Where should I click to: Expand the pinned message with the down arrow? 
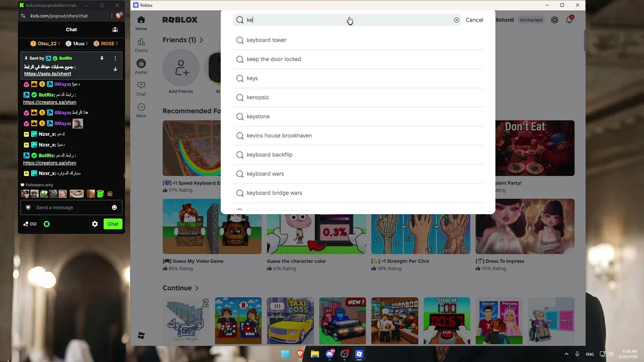pos(115,69)
